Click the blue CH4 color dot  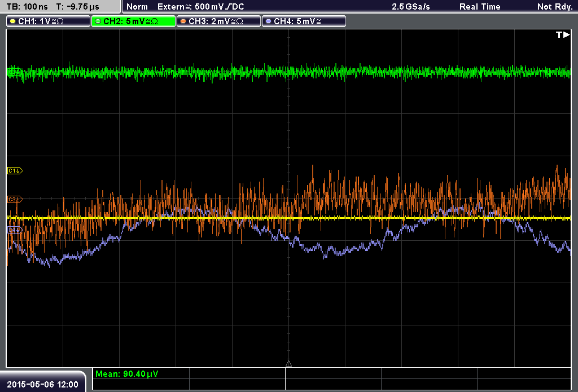[268, 21]
